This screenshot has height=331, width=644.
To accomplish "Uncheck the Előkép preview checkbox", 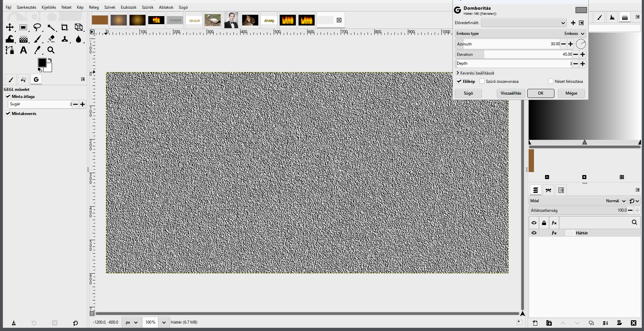I will [459, 81].
